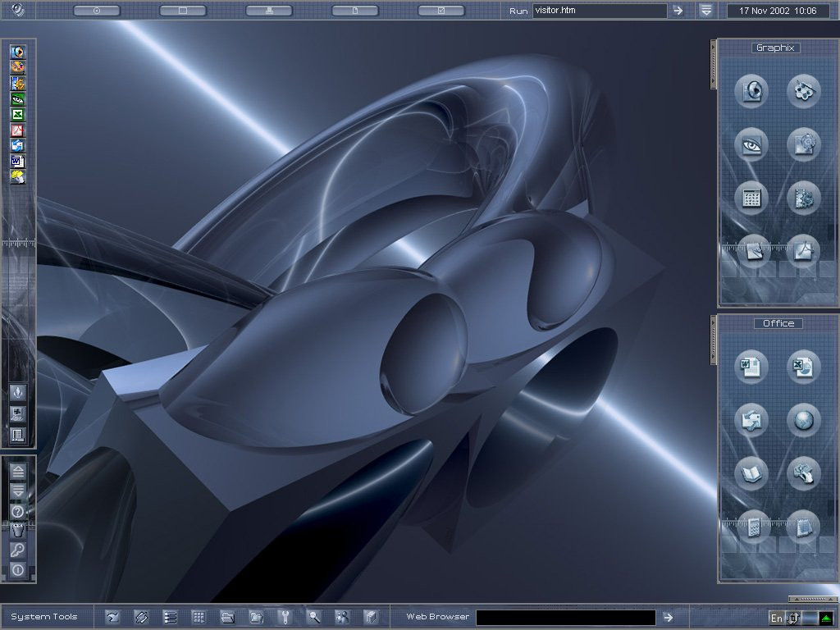Collapse the Office panel side handle
The height and width of the screenshot is (630, 840).
pos(713,340)
